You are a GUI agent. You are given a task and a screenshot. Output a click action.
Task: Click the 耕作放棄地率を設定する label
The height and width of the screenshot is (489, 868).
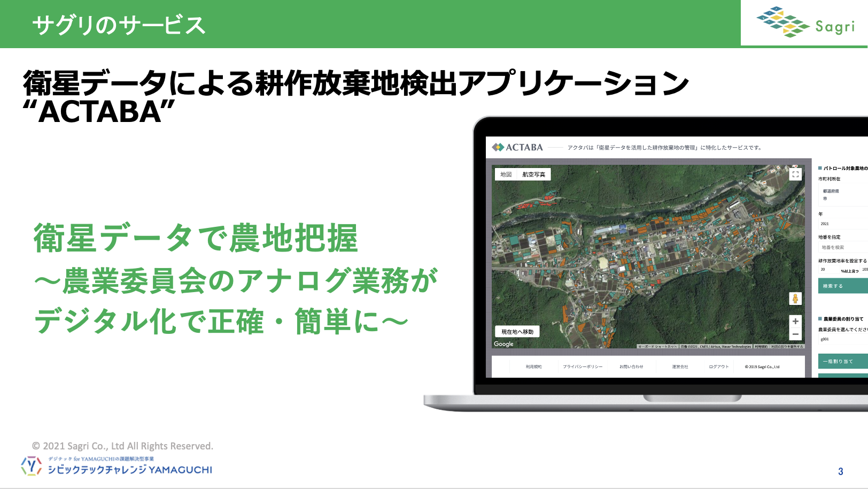click(x=843, y=261)
